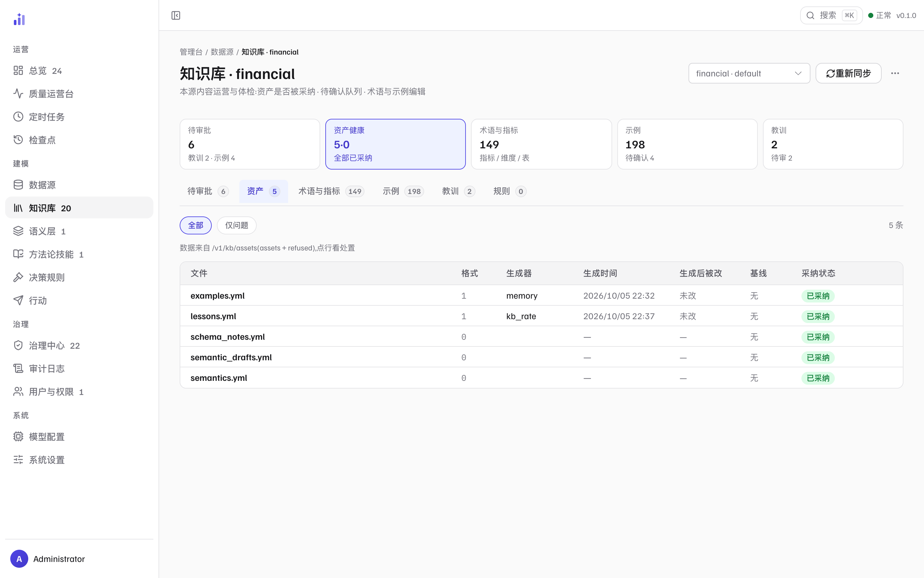Viewport: 924px width, 578px height.
Task: Click the 重新同步 button
Action: point(848,73)
